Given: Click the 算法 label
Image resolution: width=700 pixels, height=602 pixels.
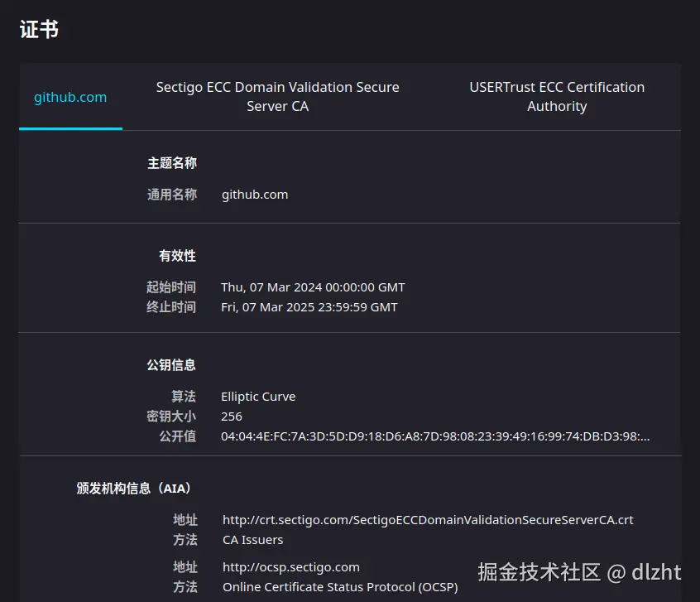Looking at the screenshot, I should (184, 397).
